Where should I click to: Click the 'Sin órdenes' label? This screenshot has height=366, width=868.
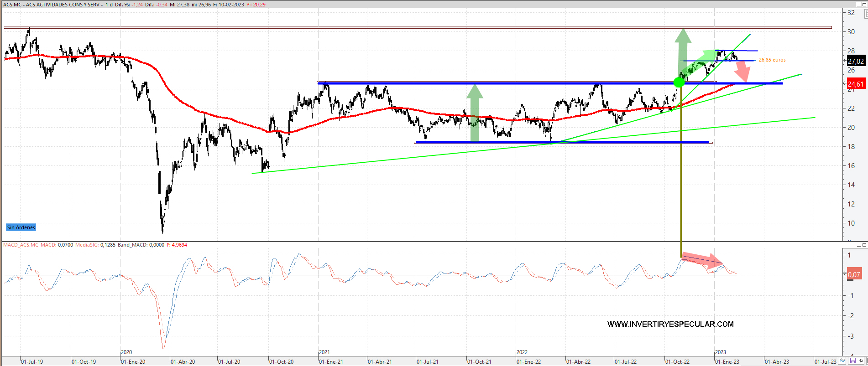click(x=21, y=227)
